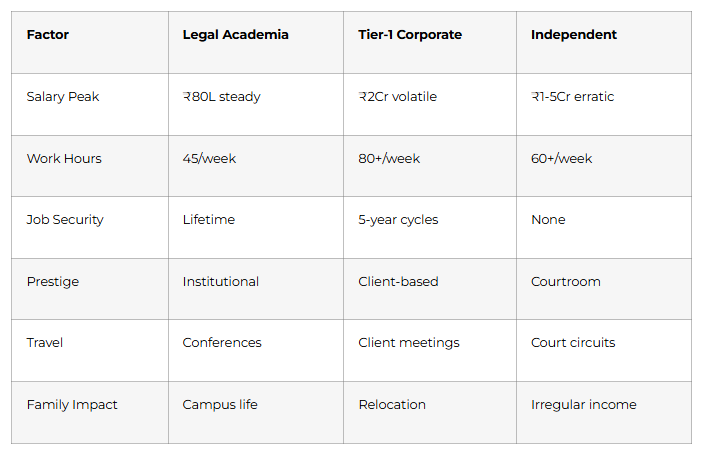Click the Job Security row label
This screenshot has width=702, height=452.
tap(65, 220)
